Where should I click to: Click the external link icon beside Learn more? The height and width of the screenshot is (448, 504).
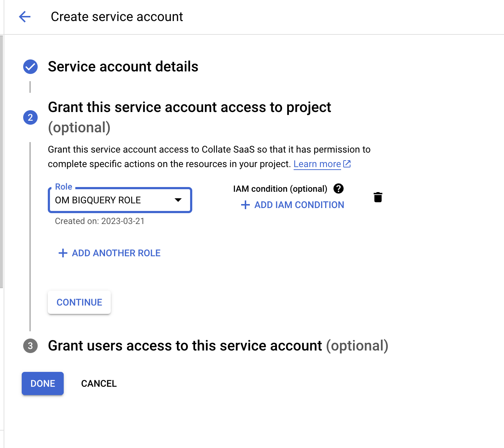pos(347,164)
